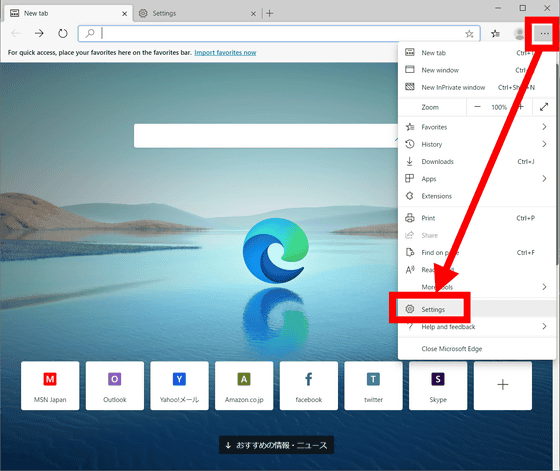Screen dimensions: 560x471
Task: Click the Import favorites now link
Action: (x=225, y=52)
